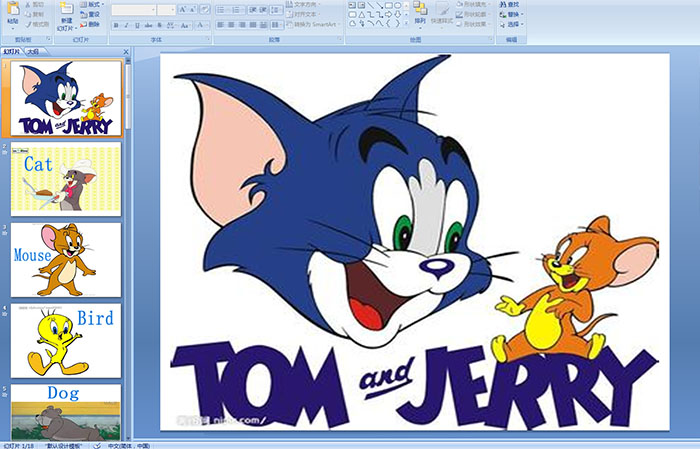Click the Cut scissors icon
The height and width of the screenshot is (449, 700).
28,4
